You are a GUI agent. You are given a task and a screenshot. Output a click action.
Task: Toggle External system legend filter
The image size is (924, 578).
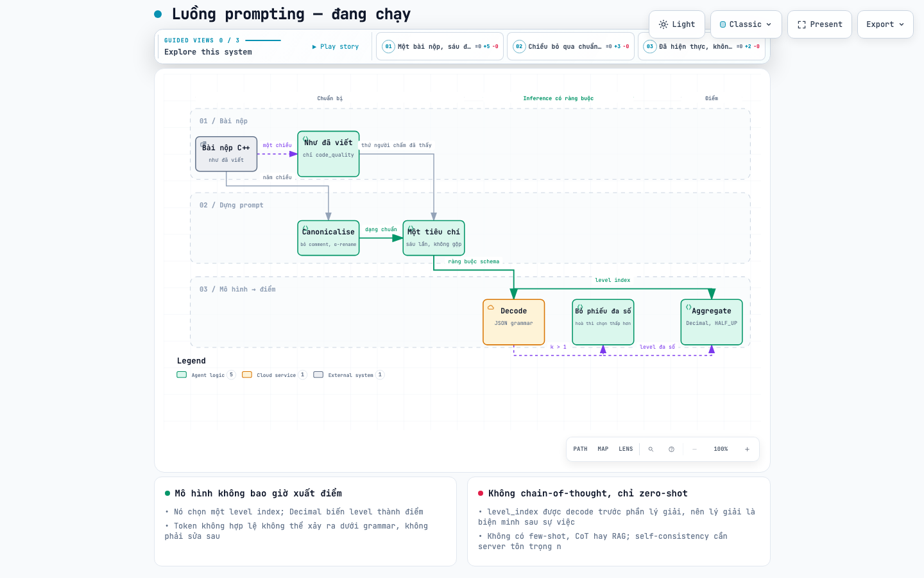click(x=348, y=375)
